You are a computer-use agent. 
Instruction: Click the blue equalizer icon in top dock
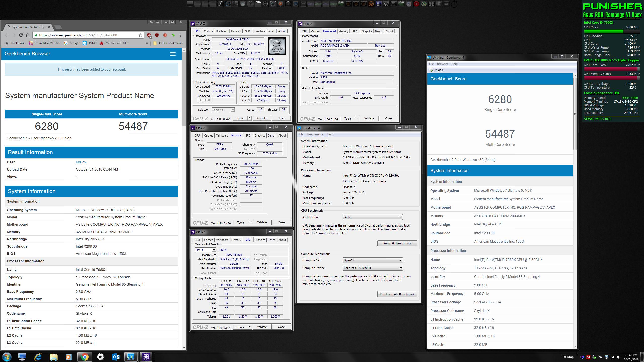point(379,4)
